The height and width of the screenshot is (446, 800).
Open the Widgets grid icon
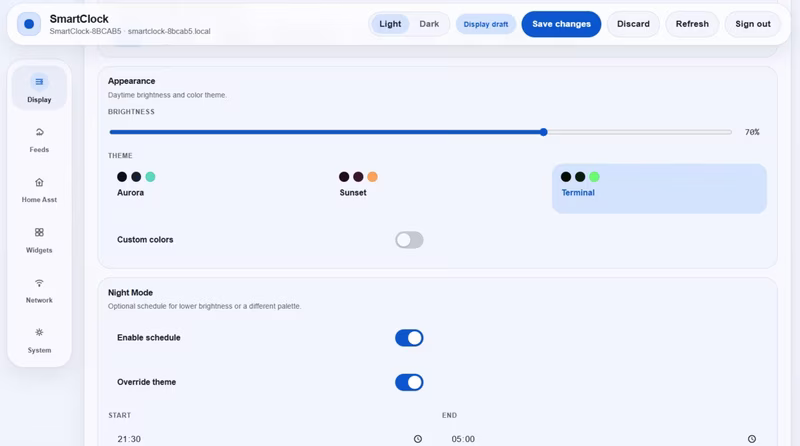point(39,232)
